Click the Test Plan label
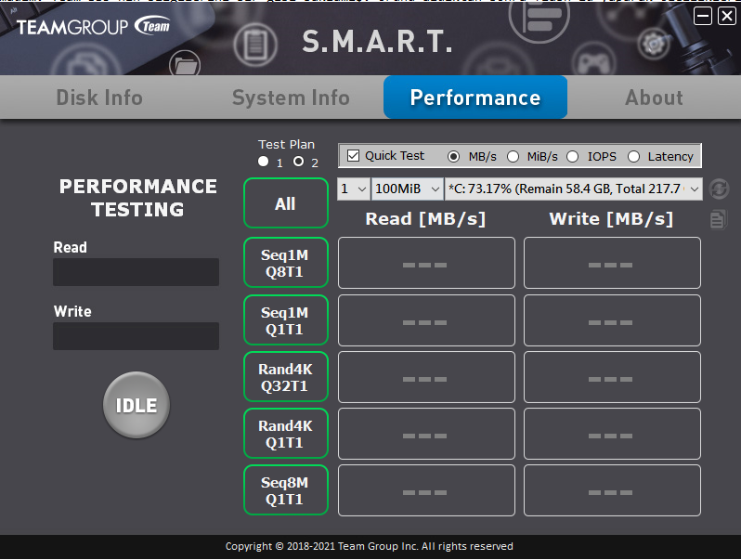The image size is (741, 560). pyautogui.click(x=286, y=145)
